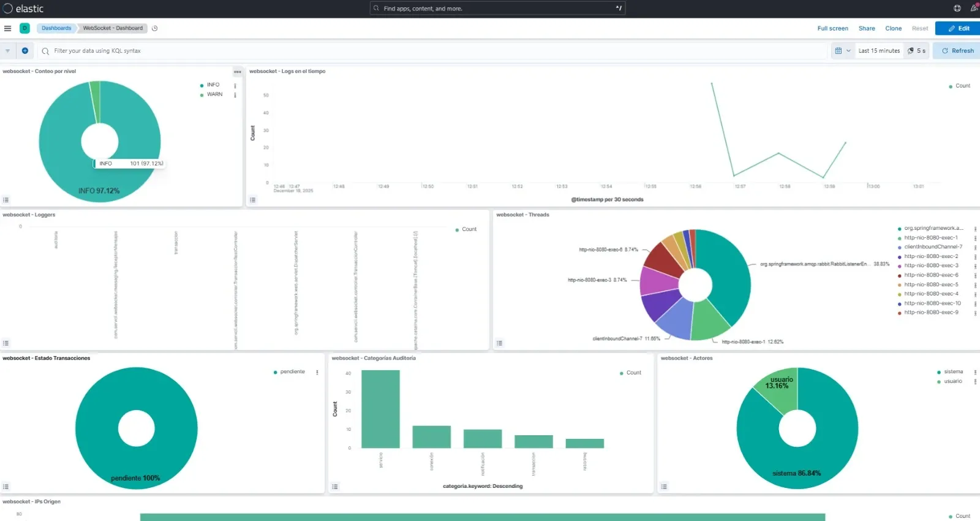980x521 pixels.
Task: Click sistema legend color dot
Action: (939, 373)
